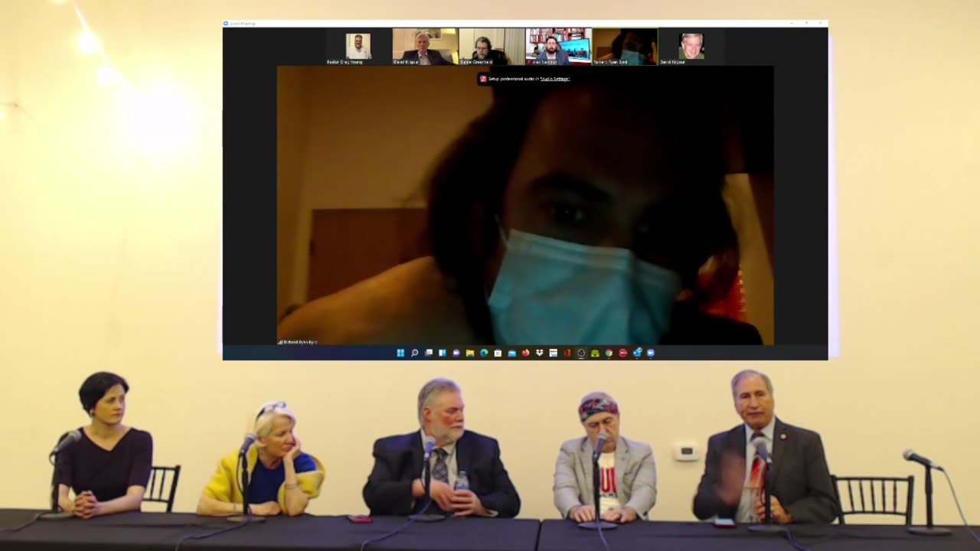Select first David Kilgour video thumbnail
Screen dimensions: 980x551
coord(425,47)
